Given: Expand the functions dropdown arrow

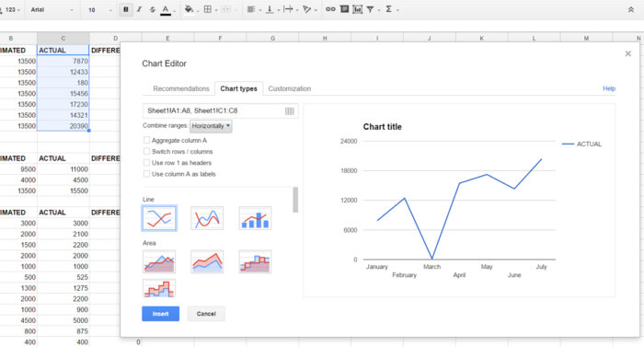Looking at the screenshot, I should [397, 10].
